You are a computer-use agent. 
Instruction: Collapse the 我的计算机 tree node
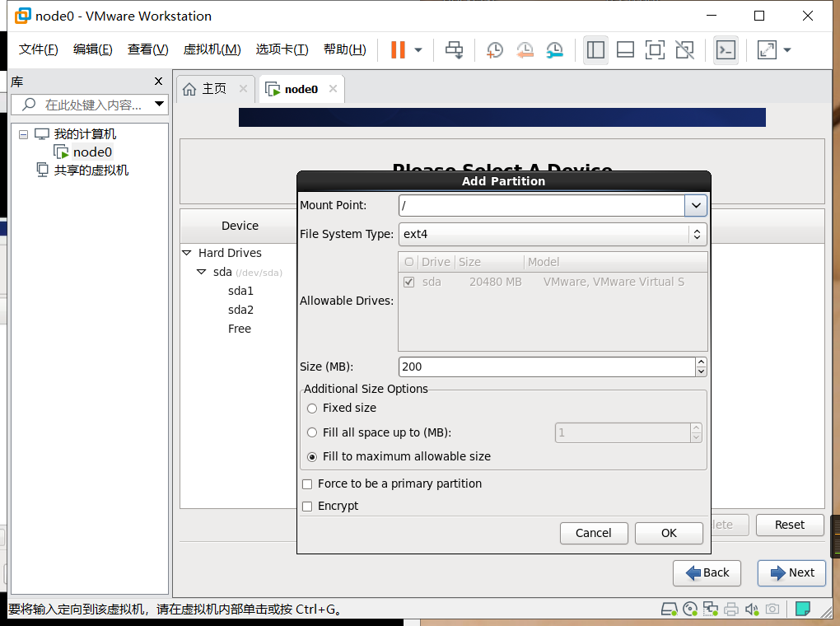[x=23, y=134]
